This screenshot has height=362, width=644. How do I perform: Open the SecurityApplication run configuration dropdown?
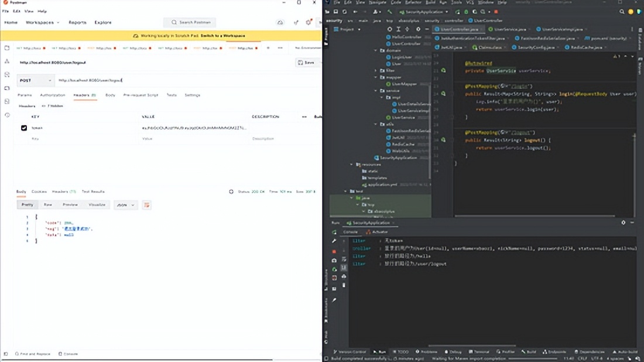[424, 12]
